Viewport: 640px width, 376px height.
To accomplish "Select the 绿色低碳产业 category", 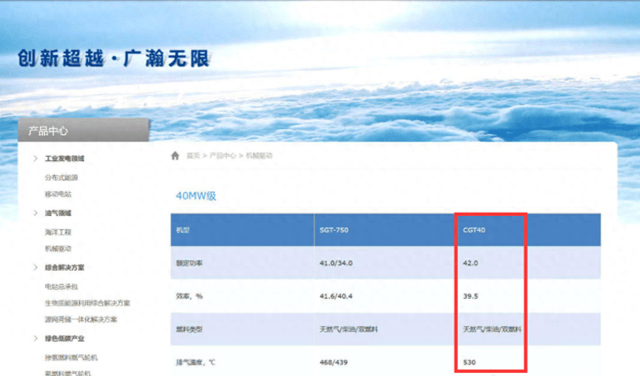I will click(x=64, y=338).
